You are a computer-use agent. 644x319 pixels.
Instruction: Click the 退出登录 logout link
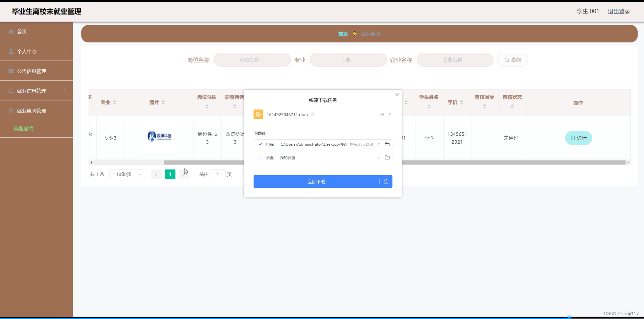tap(619, 11)
